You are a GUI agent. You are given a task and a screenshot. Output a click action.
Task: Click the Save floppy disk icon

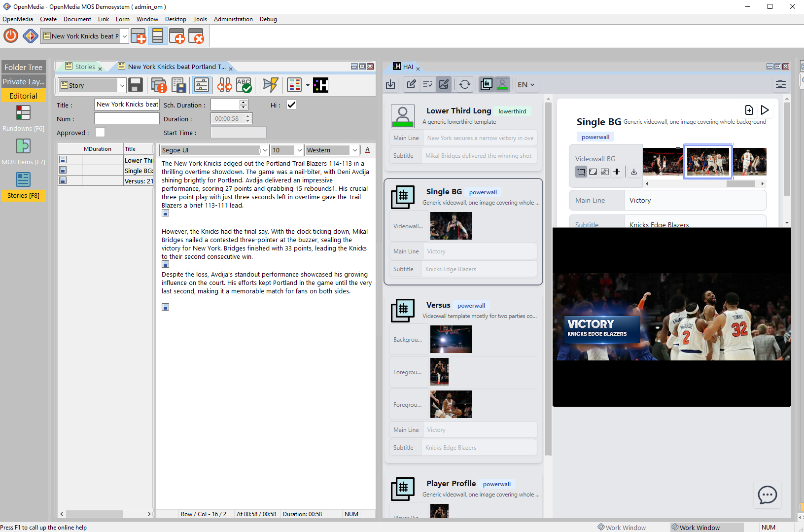tap(136, 85)
